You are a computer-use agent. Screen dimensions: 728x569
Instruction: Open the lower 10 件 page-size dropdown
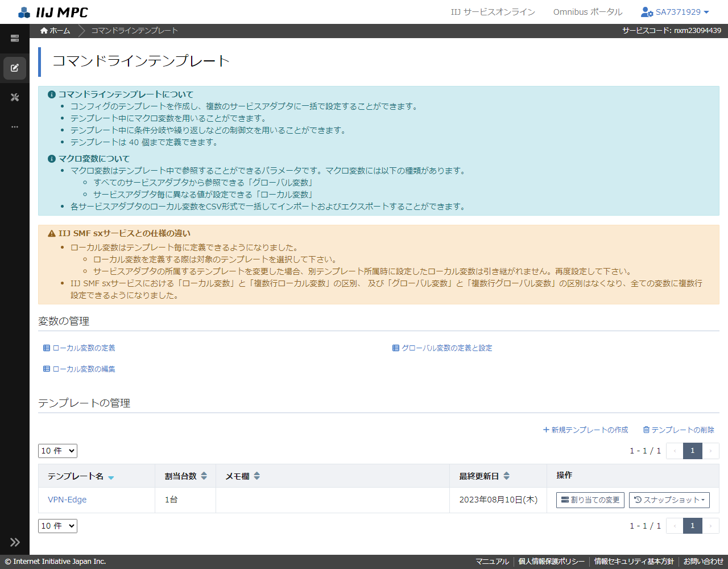[x=57, y=526]
